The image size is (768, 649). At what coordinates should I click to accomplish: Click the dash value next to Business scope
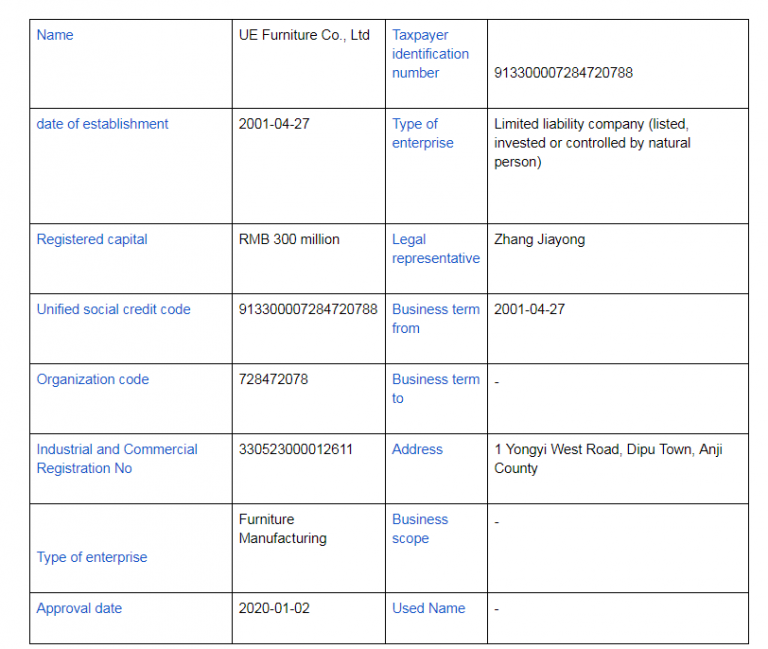tap(497, 523)
